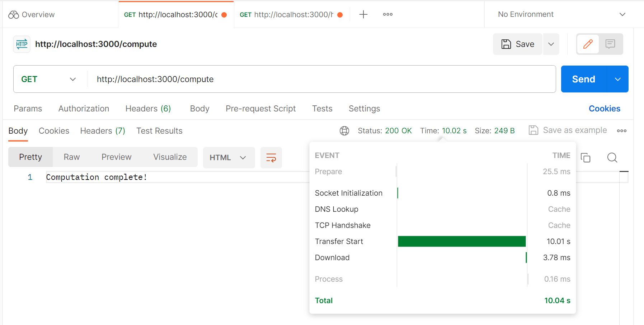
Task: Expand the Save options arrow
Action: (551, 44)
